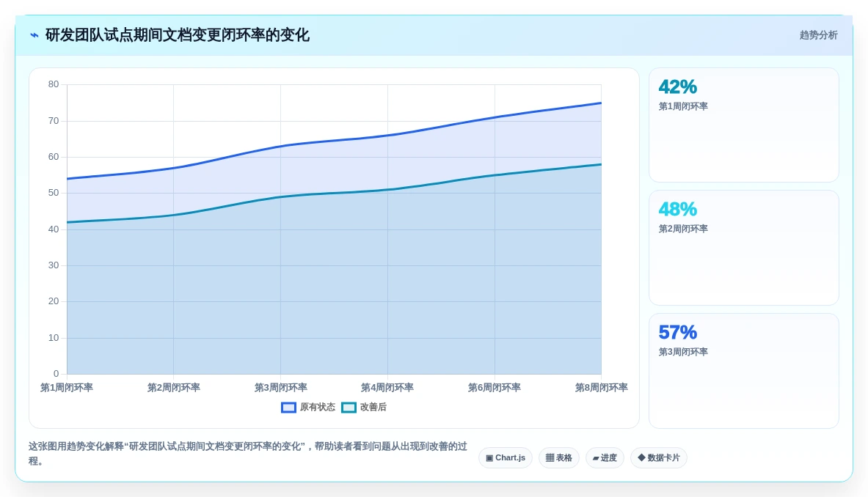Viewport: 868px width, 497px height.
Task: Click the 趋势分析 label in the header
Action: click(818, 35)
